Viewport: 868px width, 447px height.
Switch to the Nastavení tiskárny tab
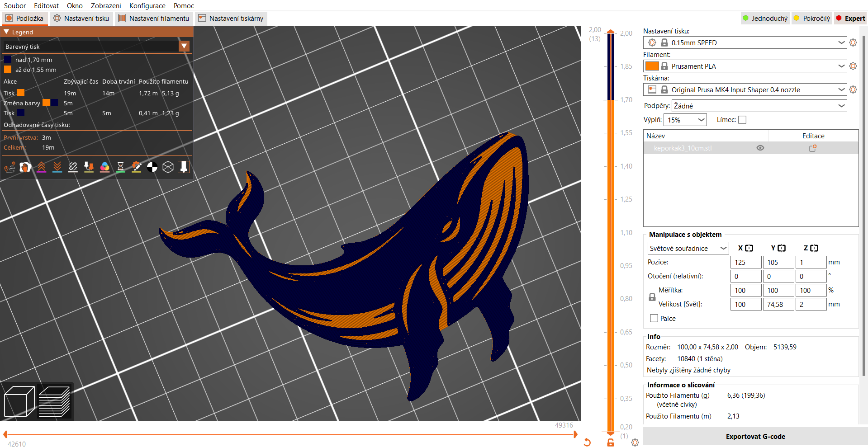pos(231,19)
